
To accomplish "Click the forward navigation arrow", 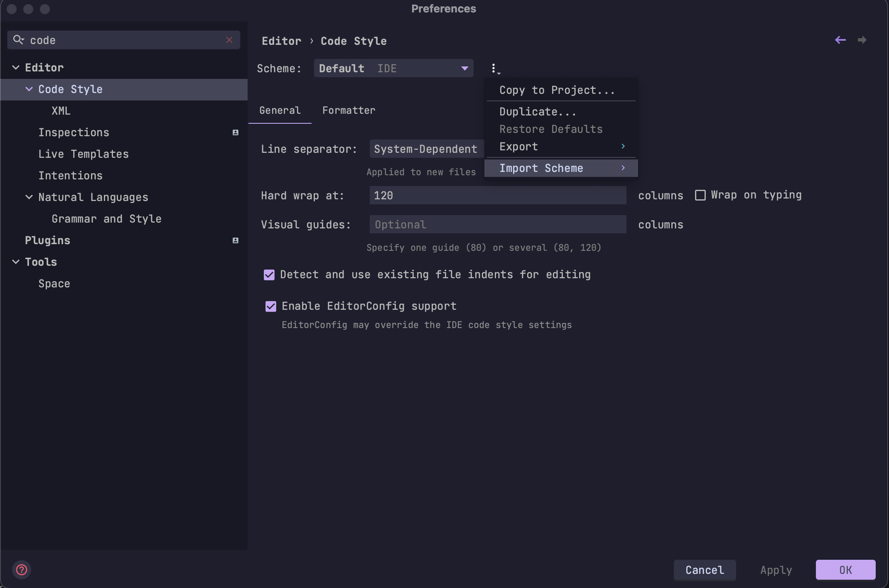I will click(x=862, y=40).
